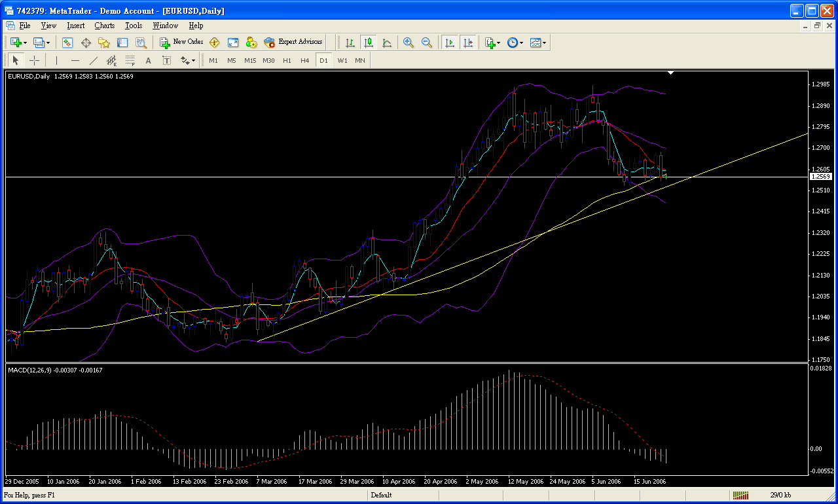Open the View menu
The height and width of the screenshot is (504, 838).
(48, 26)
